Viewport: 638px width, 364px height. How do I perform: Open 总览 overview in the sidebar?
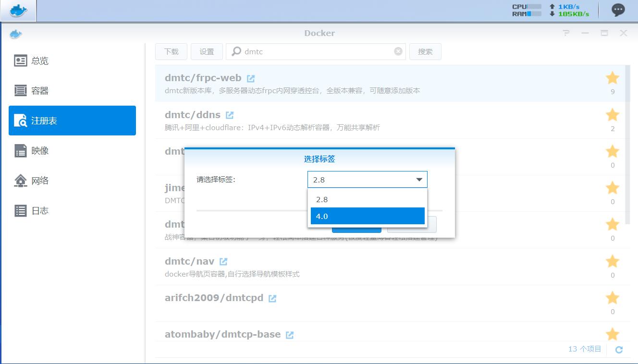tap(72, 61)
